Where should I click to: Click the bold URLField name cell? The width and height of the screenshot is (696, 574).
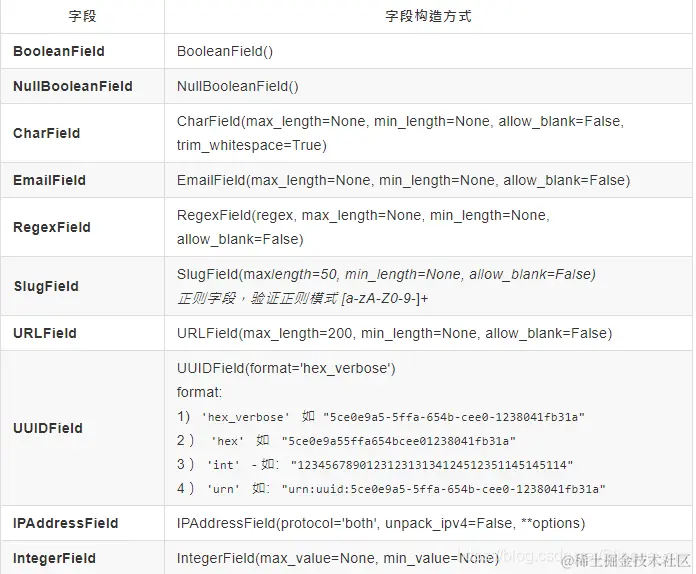(45, 333)
